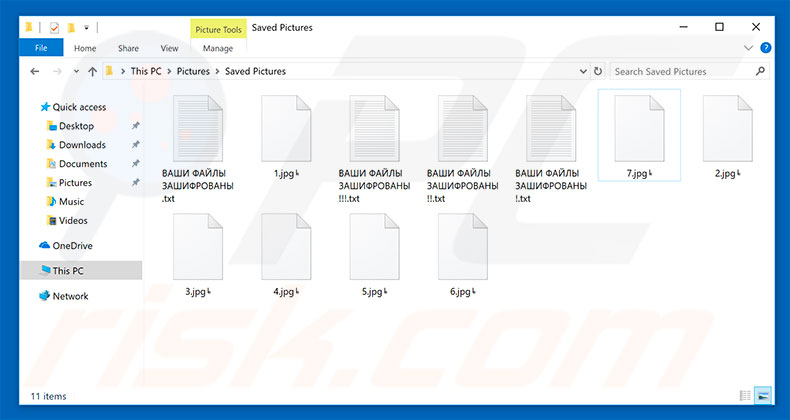Open the Customize Quick Access Toolbar dropdown
The width and height of the screenshot is (790, 420).
click(86, 28)
